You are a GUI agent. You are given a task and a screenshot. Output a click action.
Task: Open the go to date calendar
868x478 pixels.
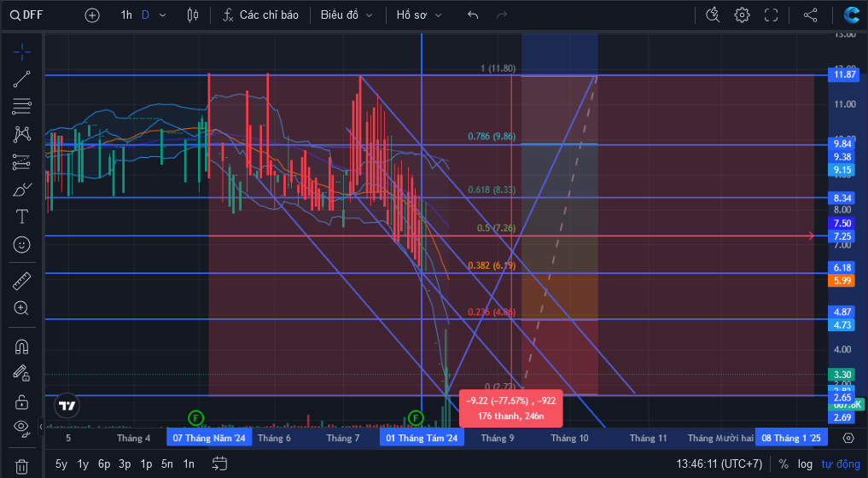tap(219, 463)
